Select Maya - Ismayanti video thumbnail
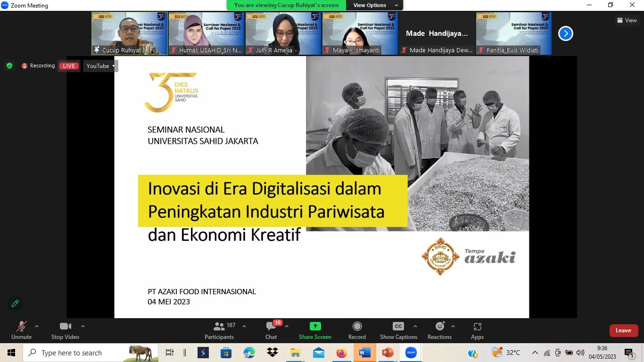This screenshot has width=644, height=362. [360, 33]
